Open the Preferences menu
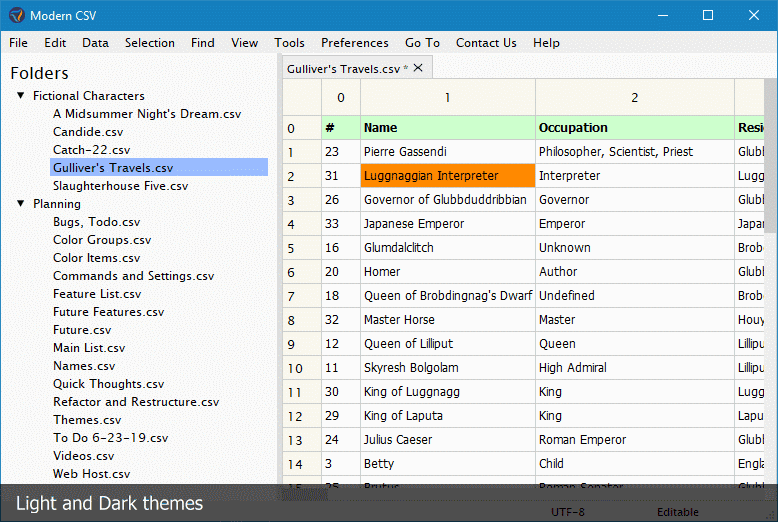Viewport: 778px width, 522px height. 354,43
